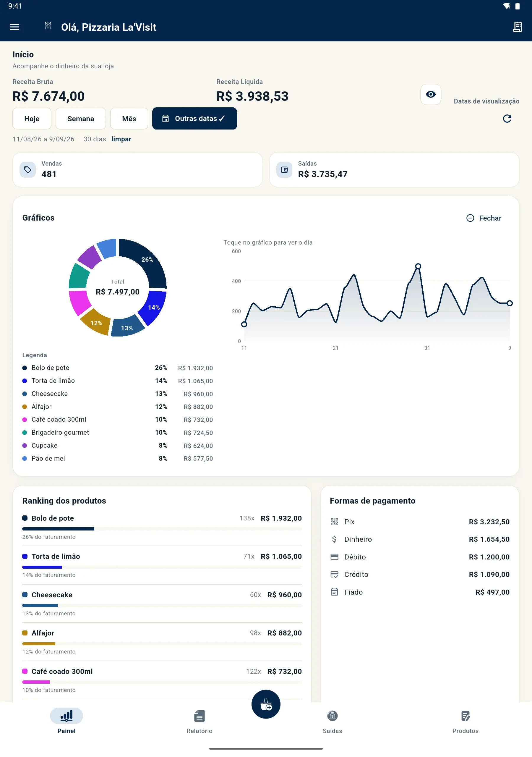
Task: Tap the Receita Líquida amount
Action: 252,96
